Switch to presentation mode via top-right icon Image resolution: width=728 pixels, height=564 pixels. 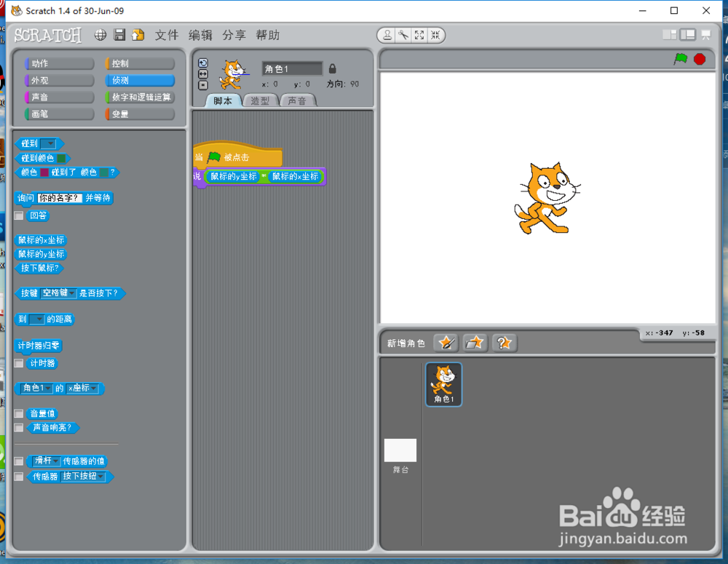pos(705,34)
